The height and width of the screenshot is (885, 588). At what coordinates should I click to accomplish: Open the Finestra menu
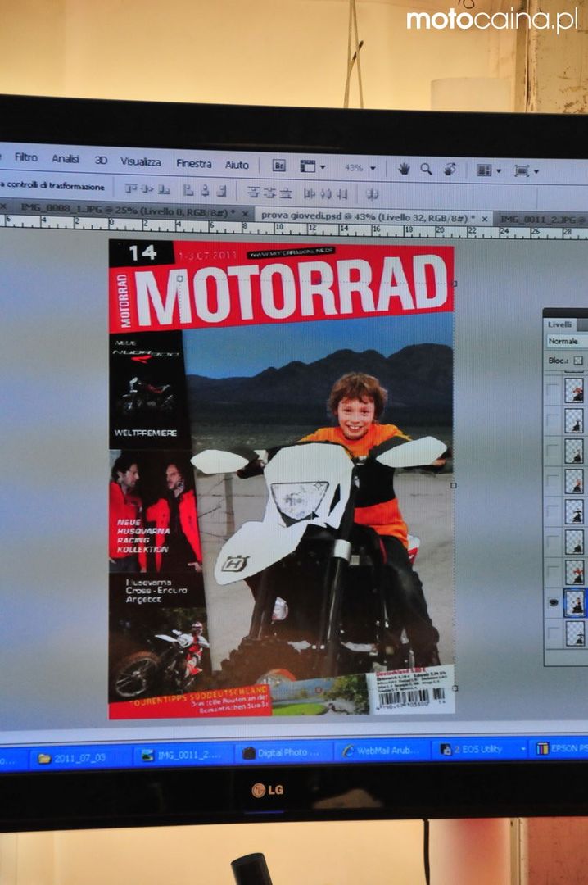[x=193, y=163]
